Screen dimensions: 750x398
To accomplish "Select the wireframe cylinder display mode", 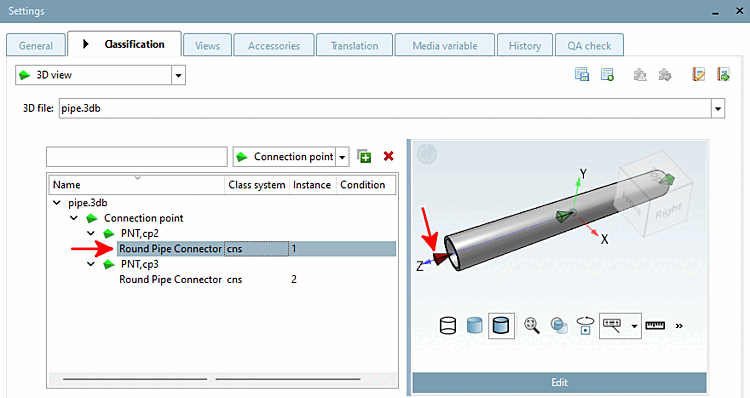I will click(448, 326).
